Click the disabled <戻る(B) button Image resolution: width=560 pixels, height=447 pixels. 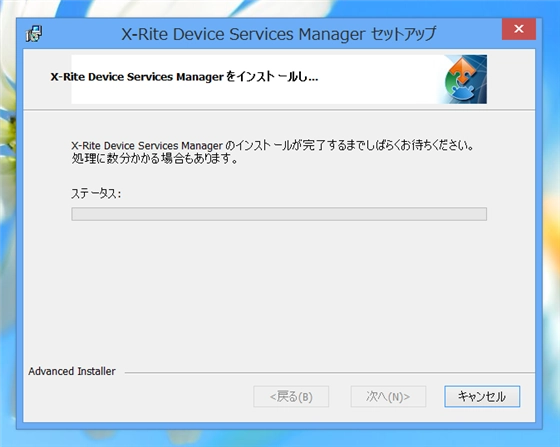coord(291,396)
